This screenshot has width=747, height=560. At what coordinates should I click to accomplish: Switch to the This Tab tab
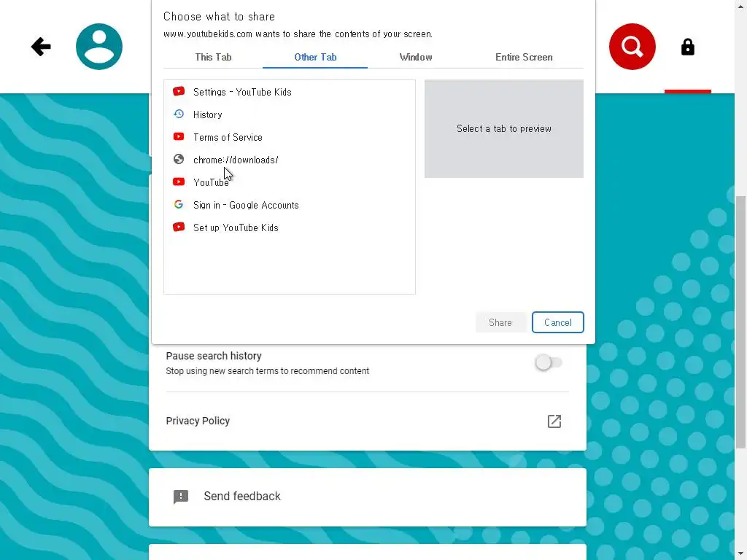(213, 57)
